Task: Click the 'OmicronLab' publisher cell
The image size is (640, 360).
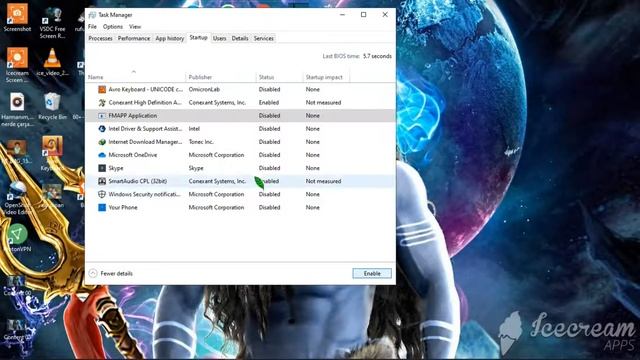Action: click(204, 89)
